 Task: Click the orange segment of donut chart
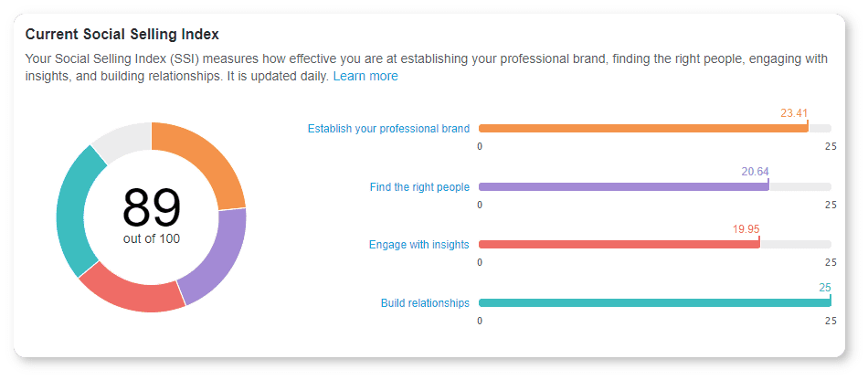click(215, 163)
